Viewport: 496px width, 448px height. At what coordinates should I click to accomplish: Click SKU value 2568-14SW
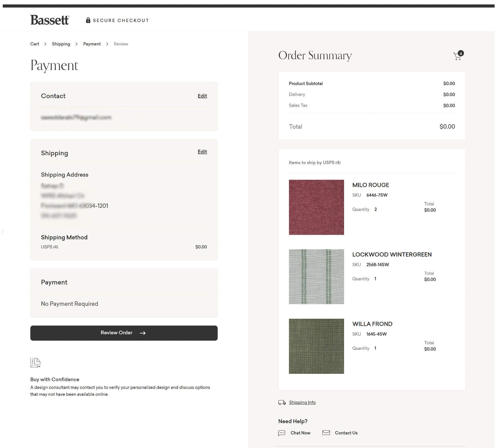[378, 265]
